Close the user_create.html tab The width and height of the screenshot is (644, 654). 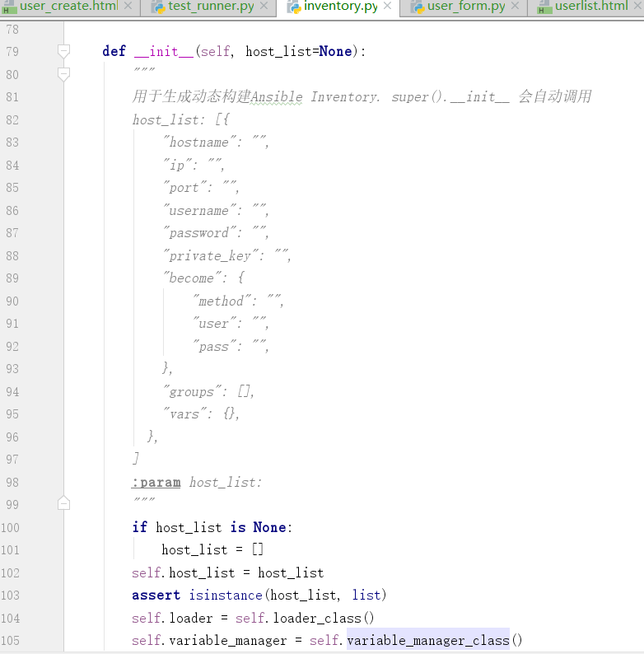[x=128, y=6]
